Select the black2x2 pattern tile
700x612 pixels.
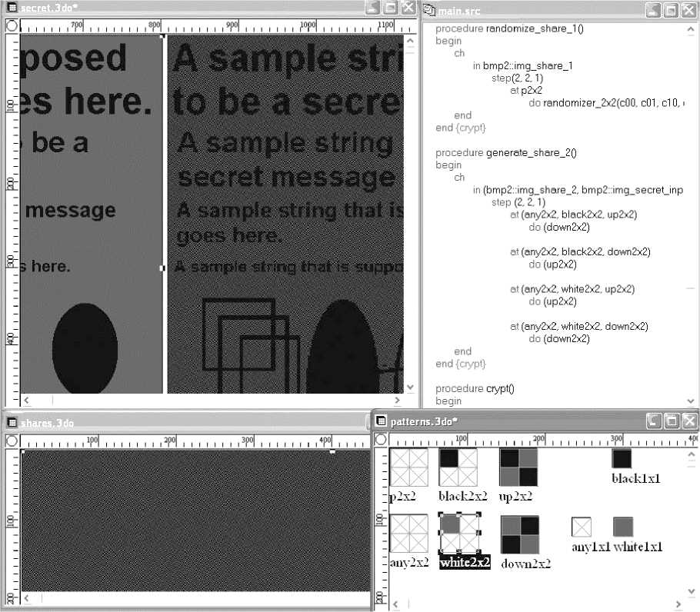pos(458,467)
